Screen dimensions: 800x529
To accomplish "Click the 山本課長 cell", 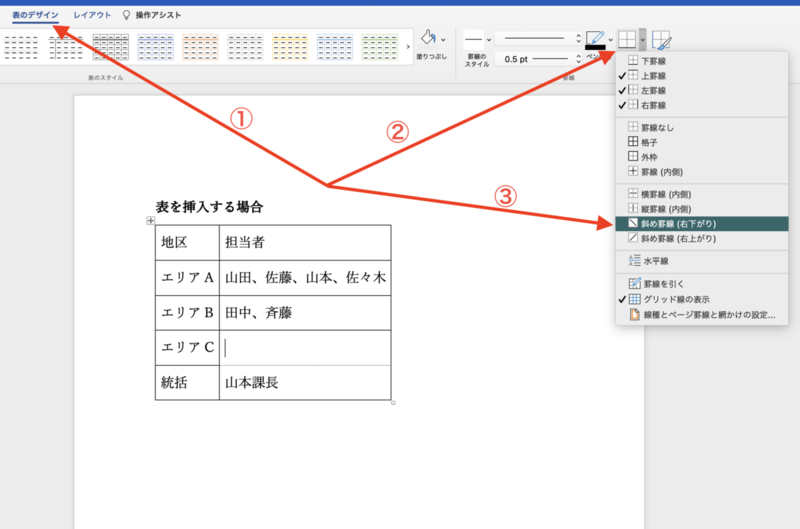I will [x=305, y=383].
